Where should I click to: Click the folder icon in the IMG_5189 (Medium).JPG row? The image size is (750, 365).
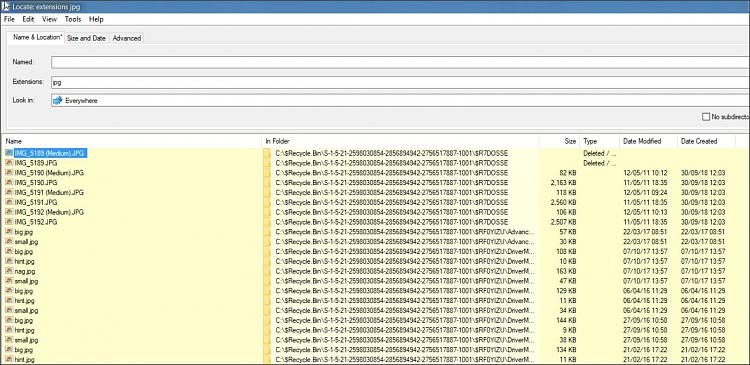(267, 153)
